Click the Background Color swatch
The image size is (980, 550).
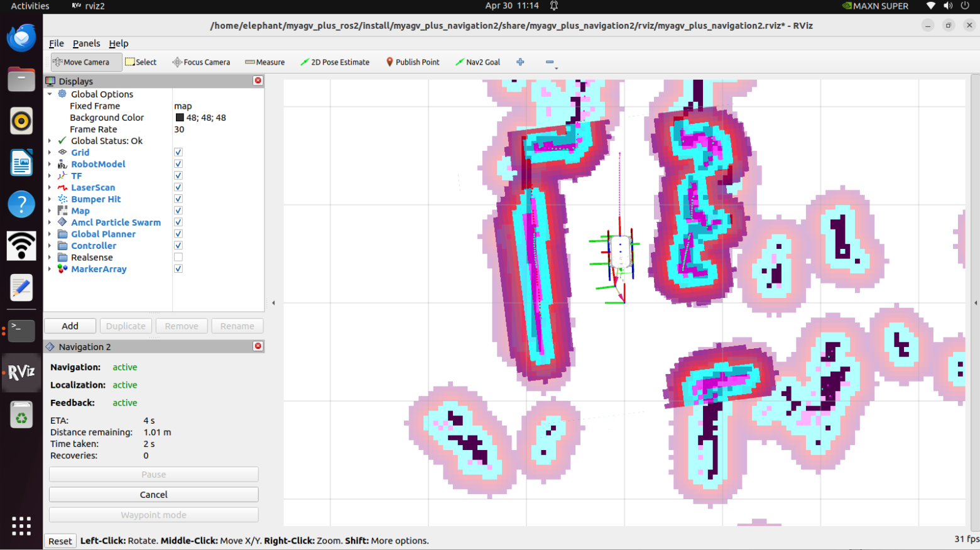pyautogui.click(x=180, y=118)
